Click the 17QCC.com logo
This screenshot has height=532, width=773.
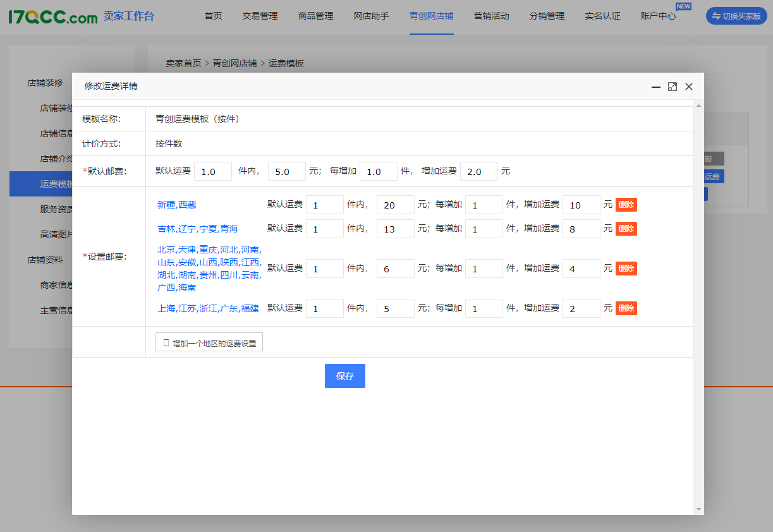53,16
